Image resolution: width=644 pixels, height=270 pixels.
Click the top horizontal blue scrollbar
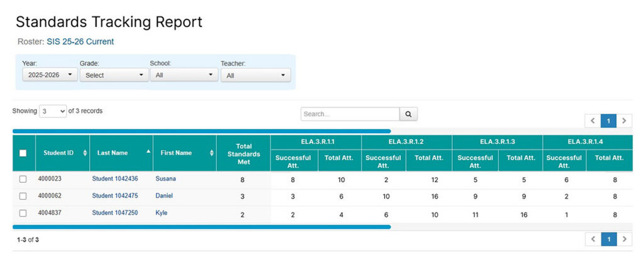click(201, 131)
